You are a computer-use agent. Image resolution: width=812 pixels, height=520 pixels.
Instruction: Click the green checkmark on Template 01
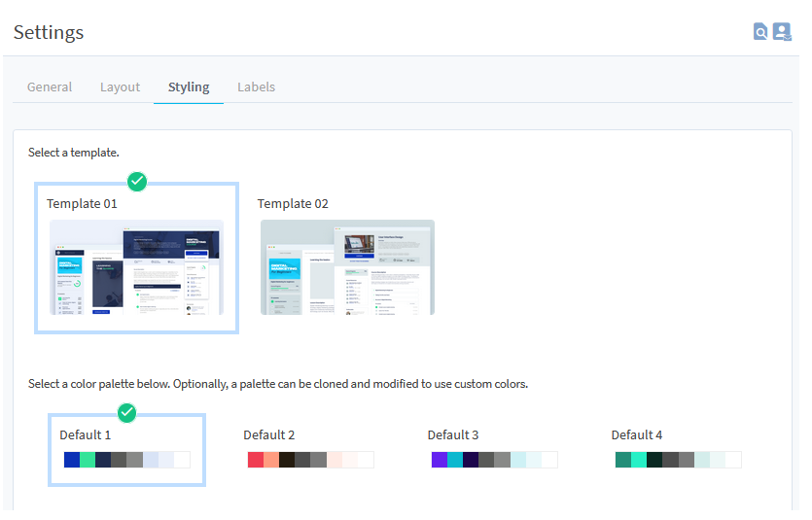[x=137, y=182]
